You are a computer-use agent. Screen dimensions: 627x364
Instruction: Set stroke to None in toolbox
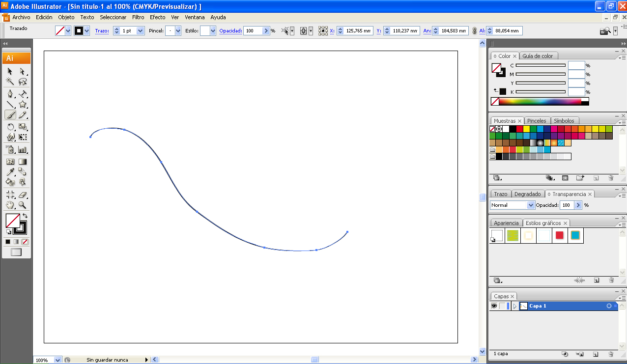tap(24, 242)
